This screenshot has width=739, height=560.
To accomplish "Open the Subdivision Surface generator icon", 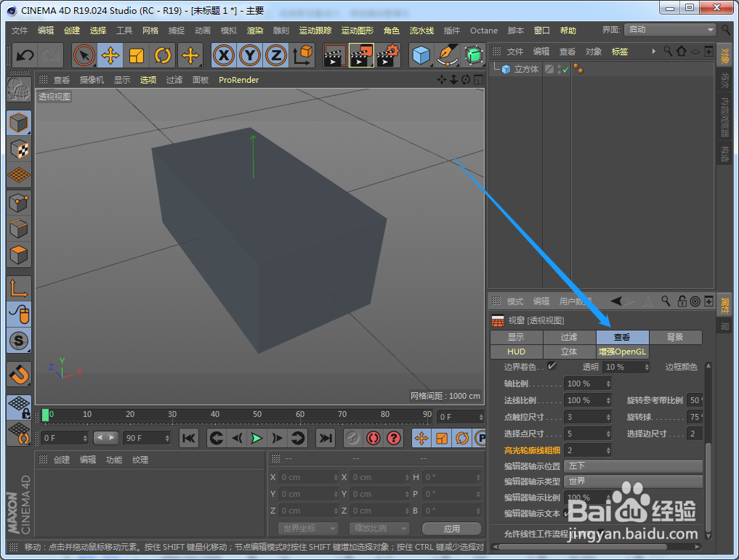I will (474, 56).
